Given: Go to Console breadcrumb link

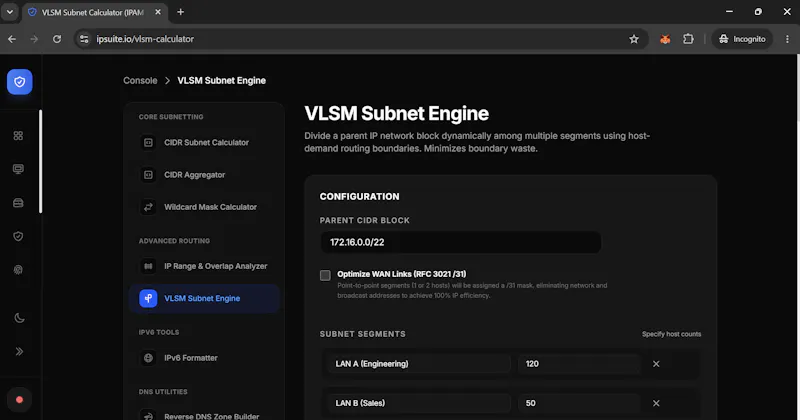Looking at the screenshot, I should click(x=140, y=81).
